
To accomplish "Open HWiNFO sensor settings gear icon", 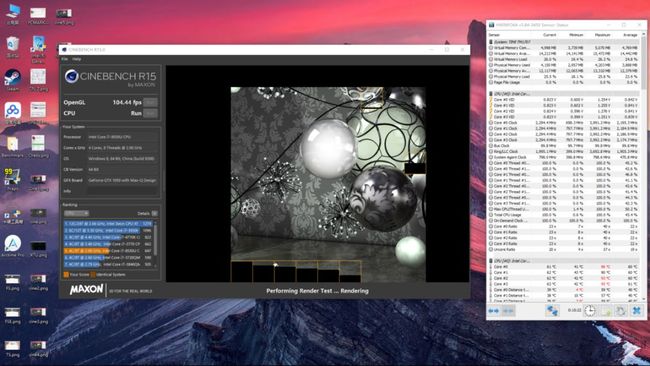I will tap(621, 310).
